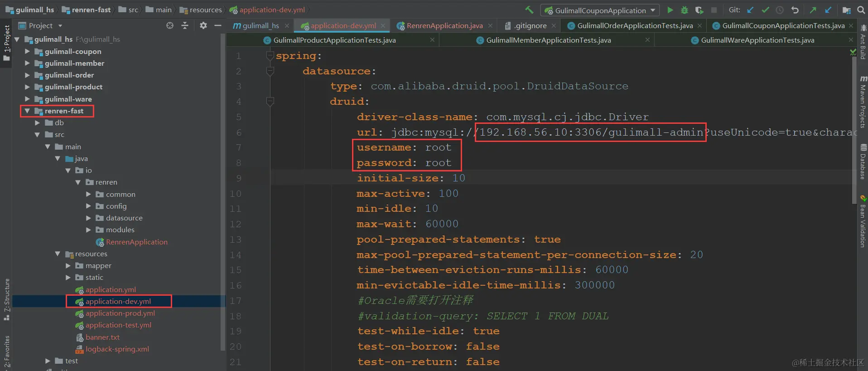Fold the datasource block on line 2
The width and height of the screenshot is (868, 371).
270,71
